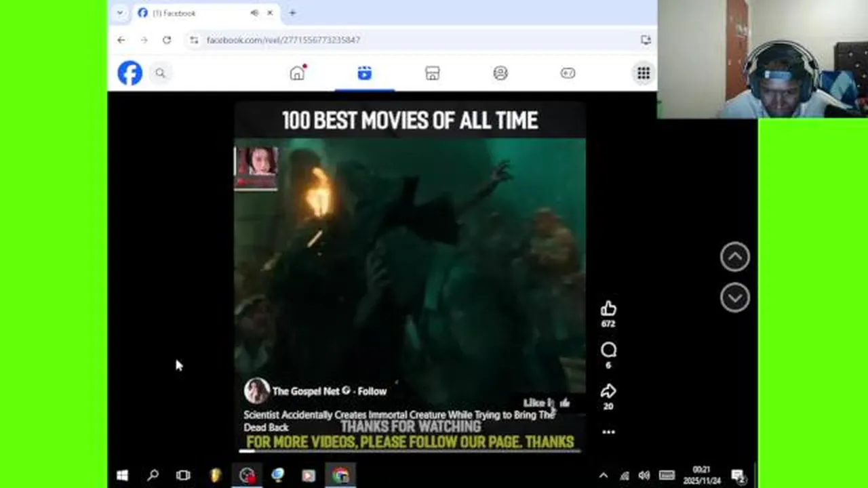Viewport: 868px width, 488px height.
Task: Click browser forward button
Action: [144, 40]
